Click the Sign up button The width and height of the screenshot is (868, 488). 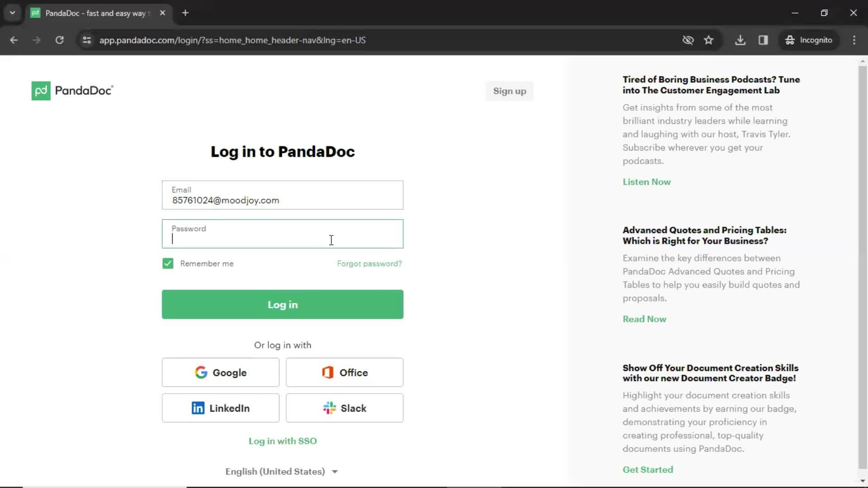(x=509, y=90)
